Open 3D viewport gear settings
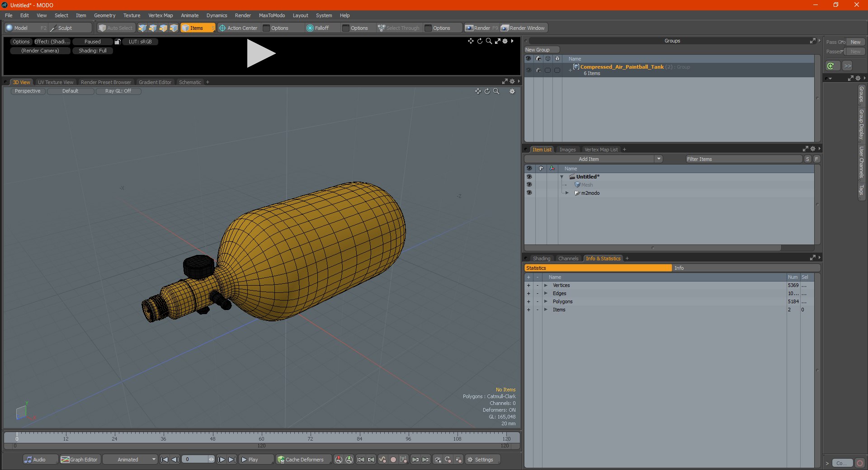Screen dimensions: 868x470 (512, 91)
